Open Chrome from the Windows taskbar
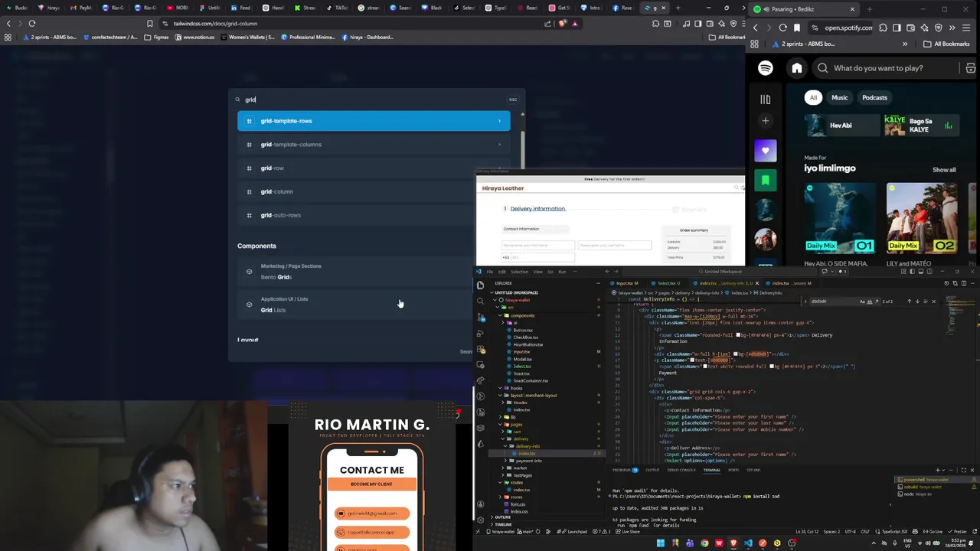This screenshot has width=980, height=551. [704, 543]
